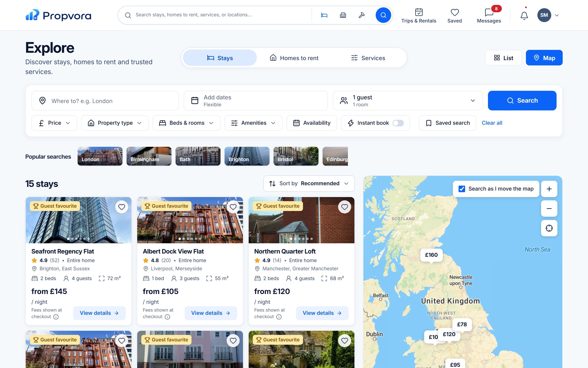Image resolution: width=588 pixels, height=368 pixels.
Task: Click Clear all filters link
Action: click(492, 123)
